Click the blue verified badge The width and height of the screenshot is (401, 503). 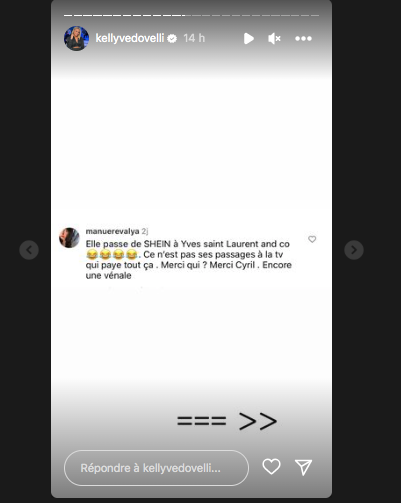click(x=172, y=39)
